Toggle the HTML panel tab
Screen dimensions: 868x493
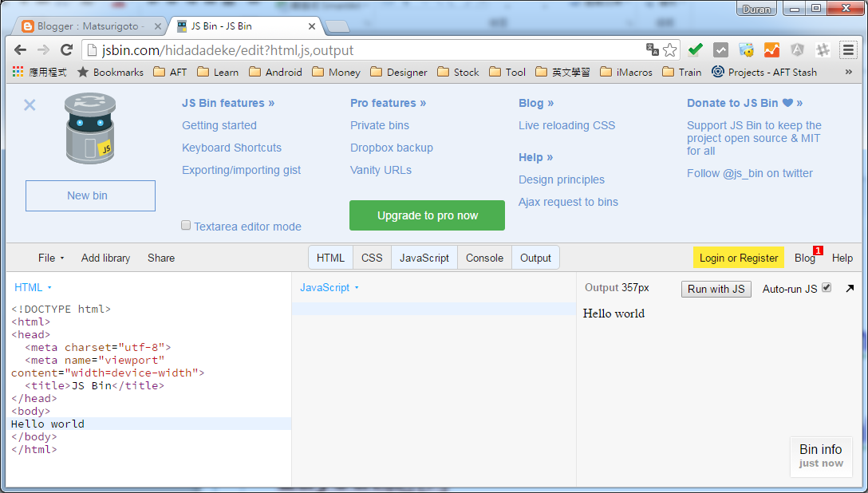click(330, 258)
